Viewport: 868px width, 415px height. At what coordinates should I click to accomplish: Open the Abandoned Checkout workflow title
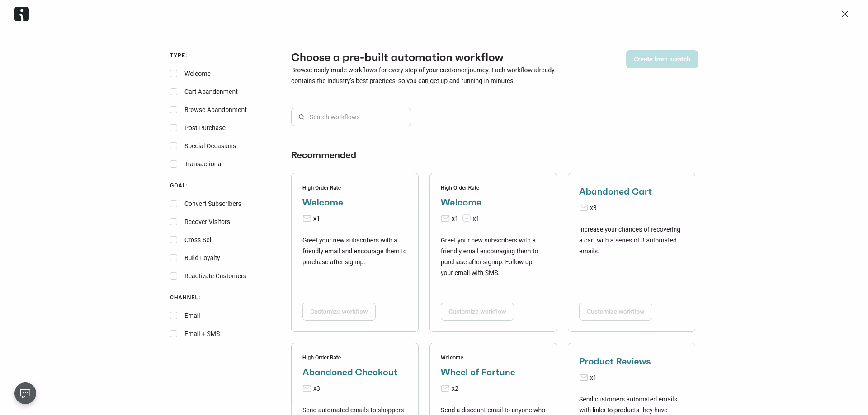350,372
